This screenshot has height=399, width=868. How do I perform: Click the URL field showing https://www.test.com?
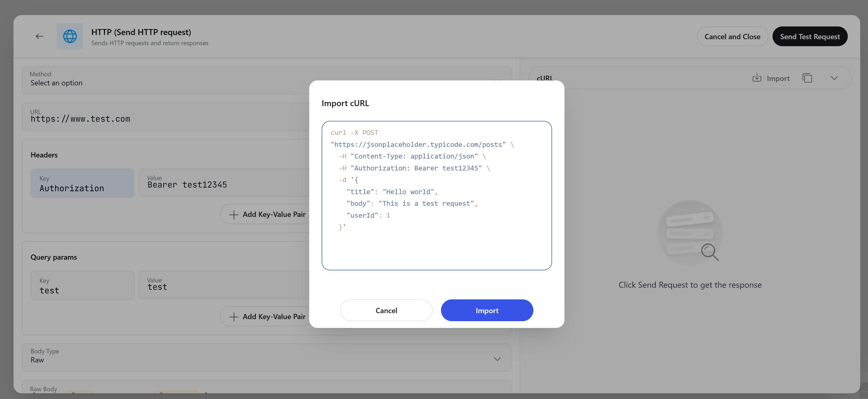(x=135, y=119)
